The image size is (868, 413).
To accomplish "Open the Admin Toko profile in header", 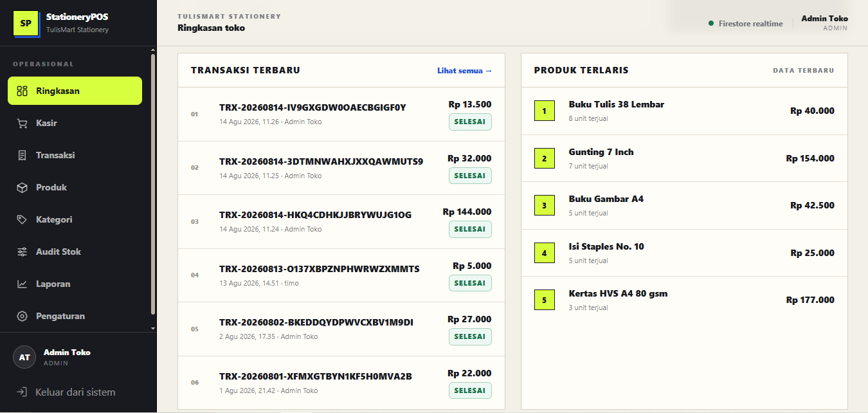I will [x=824, y=23].
